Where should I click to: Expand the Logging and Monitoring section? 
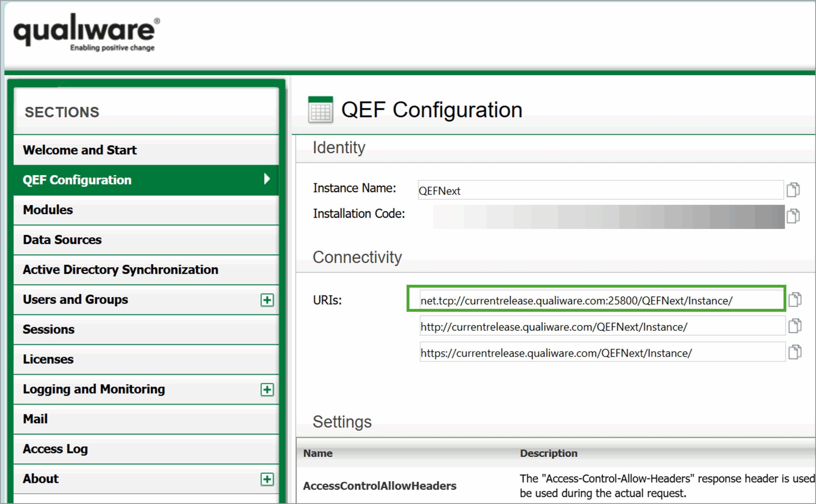pyautogui.click(x=267, y=390)
